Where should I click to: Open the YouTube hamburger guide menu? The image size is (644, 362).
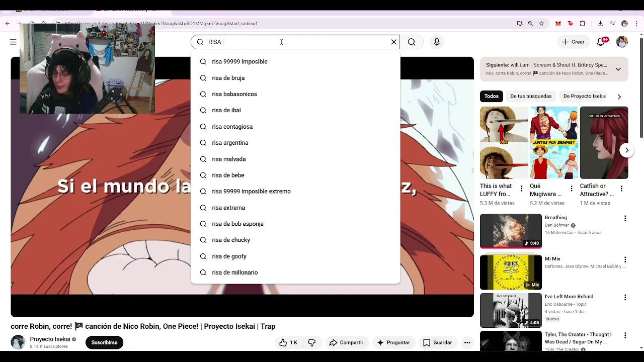point(13,42)
